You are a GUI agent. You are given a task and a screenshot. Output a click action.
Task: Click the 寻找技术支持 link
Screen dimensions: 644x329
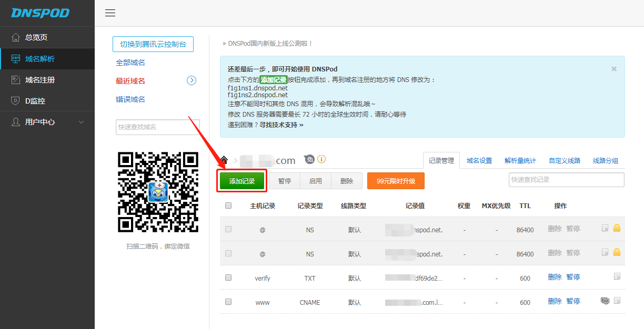(281, 125)
